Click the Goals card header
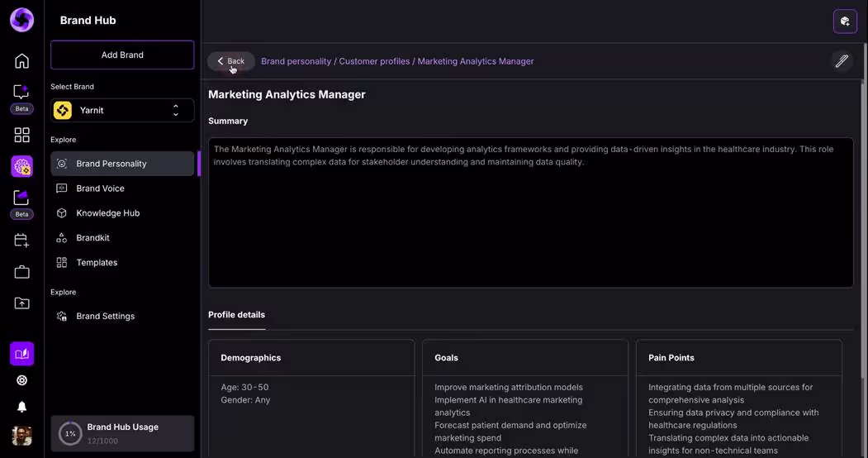This screenshot has height=458, width=868. tap(524, 358)
